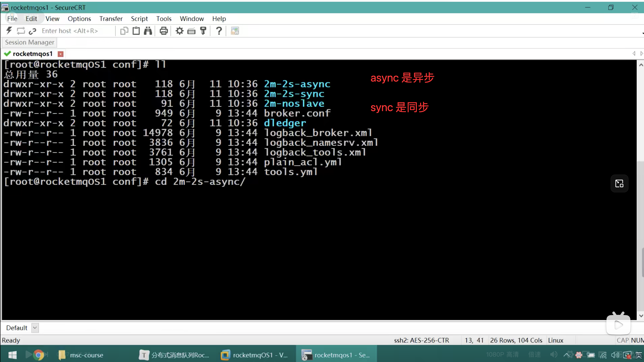
Task: Click terminal scrollbar down arrow
Action: (x=641, y=316)
